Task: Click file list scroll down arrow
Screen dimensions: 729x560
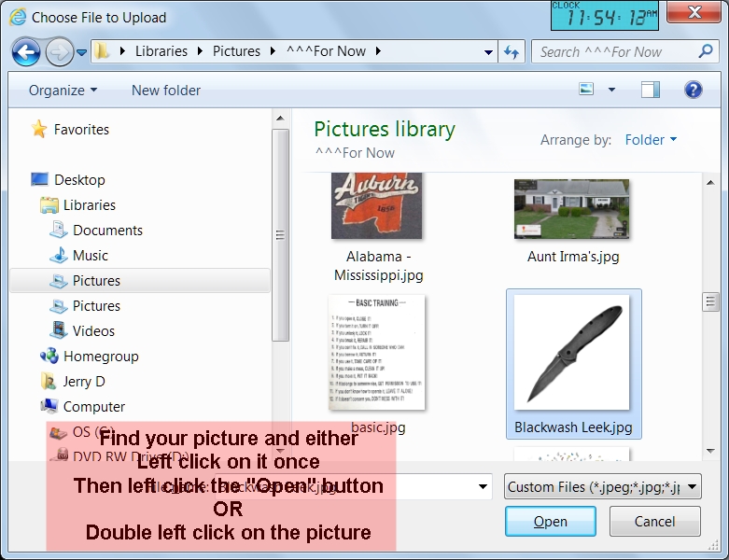Action: [710, 451]
